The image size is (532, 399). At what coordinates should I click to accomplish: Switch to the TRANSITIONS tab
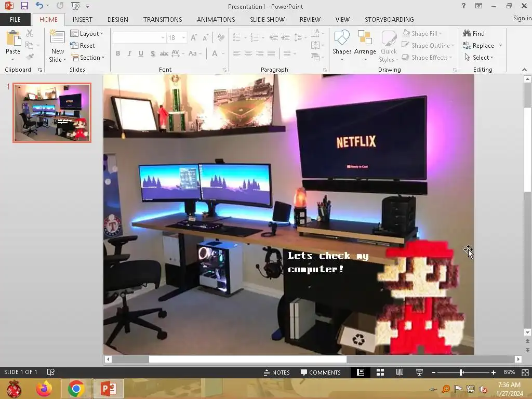click(163, 19)
